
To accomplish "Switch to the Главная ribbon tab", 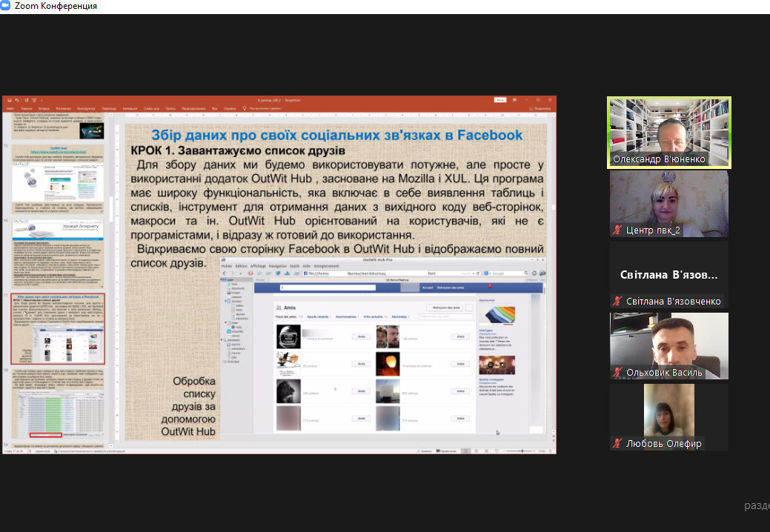I will pyautogui.click(x=27, y=108).
